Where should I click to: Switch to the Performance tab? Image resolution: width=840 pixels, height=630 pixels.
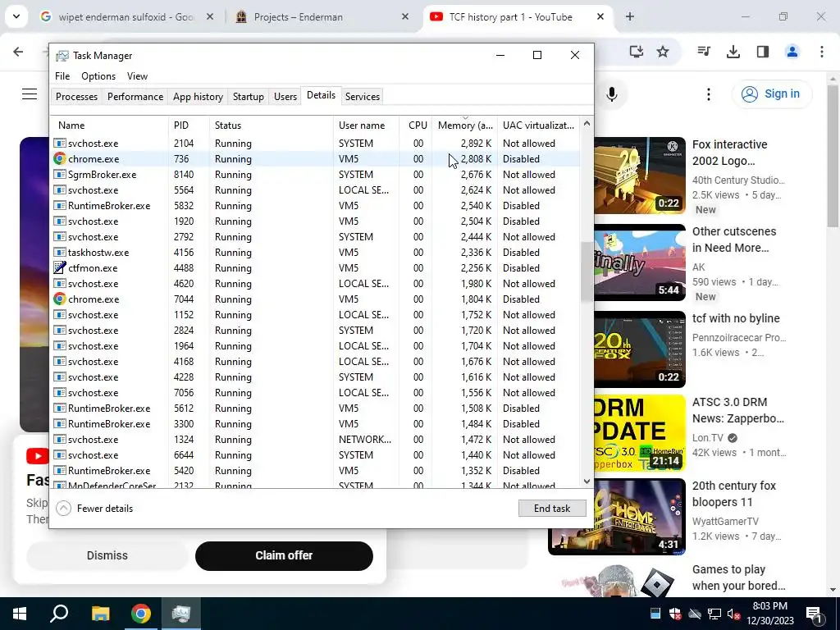[x=135, y=97]
